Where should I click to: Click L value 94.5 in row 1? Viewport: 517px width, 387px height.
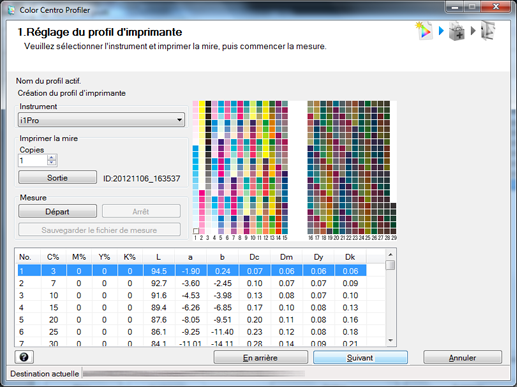click(159, 271)
